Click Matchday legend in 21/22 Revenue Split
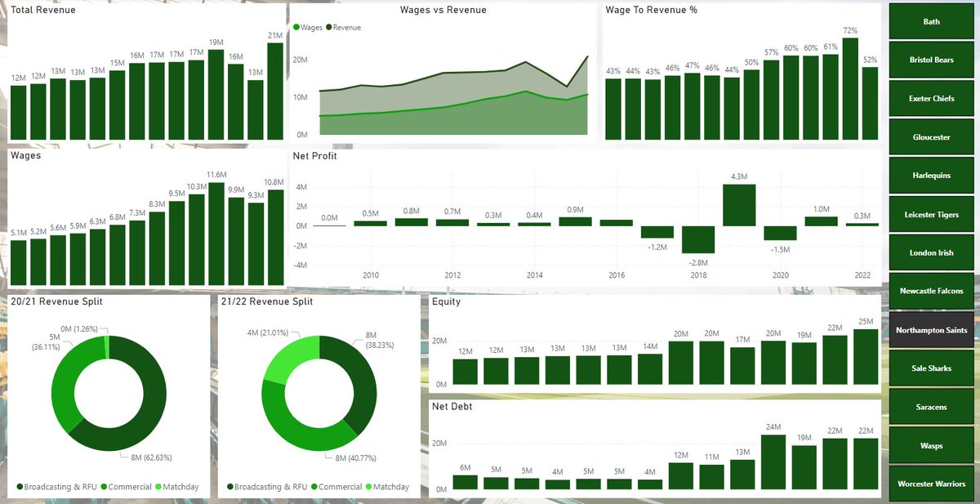 click(387, 487)
